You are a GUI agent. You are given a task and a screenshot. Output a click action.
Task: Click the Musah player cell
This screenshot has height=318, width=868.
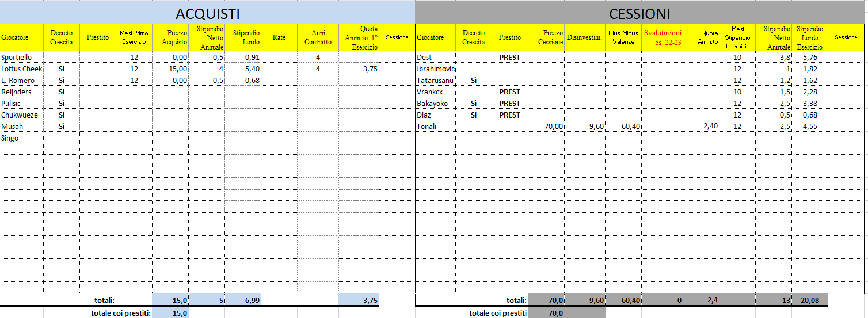coord(22,127)
